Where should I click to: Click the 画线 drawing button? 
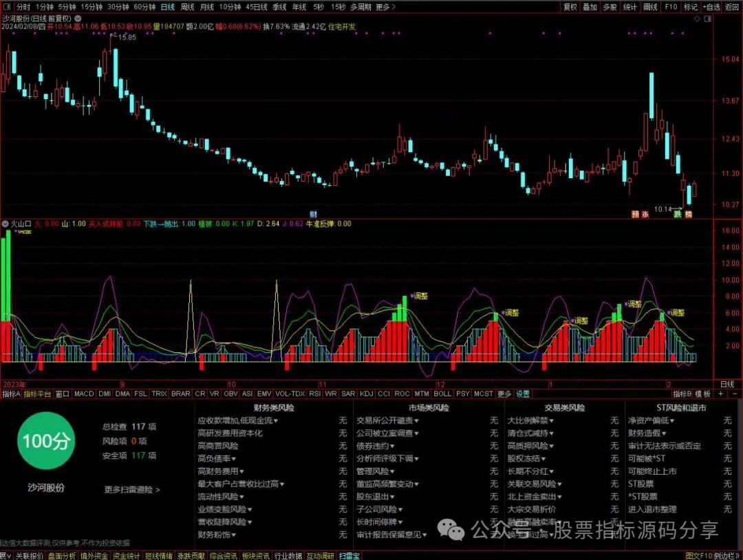click(x=650, y=7)
